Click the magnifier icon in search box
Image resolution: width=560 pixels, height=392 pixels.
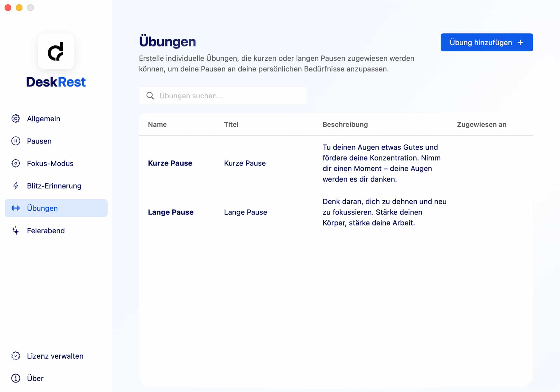coord(150,96)
